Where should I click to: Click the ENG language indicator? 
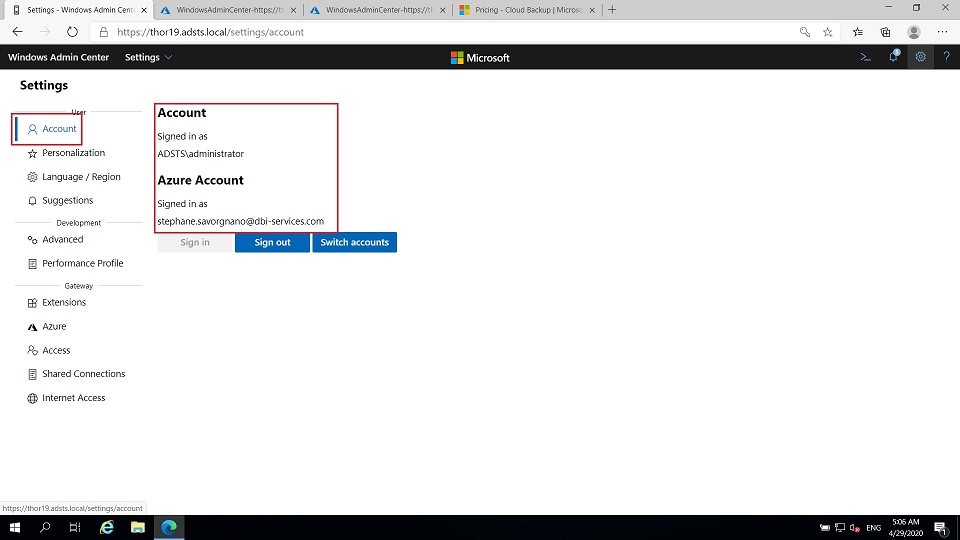(x=874, y=528)
